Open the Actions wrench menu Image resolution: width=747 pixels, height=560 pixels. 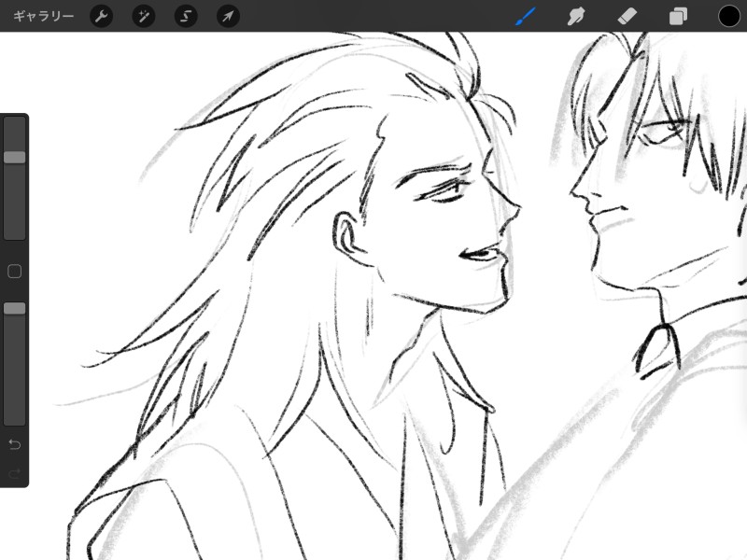102,17
